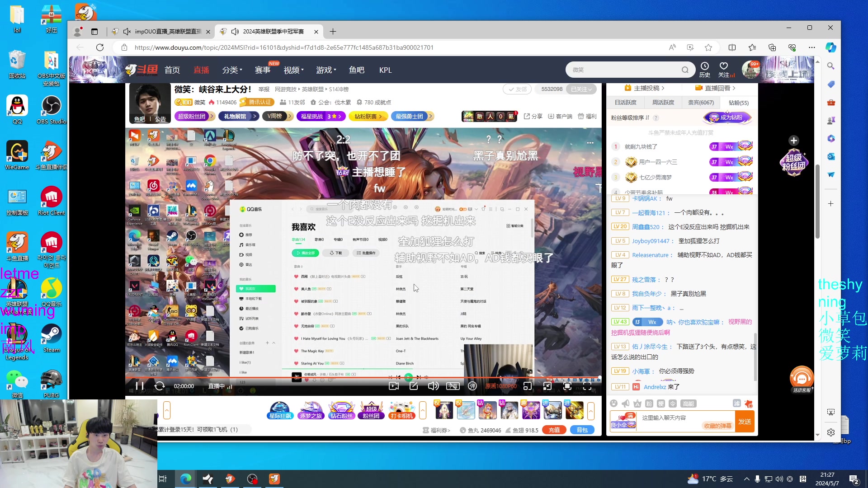This screenshot has height=488, width=868.
Task: Click the help question-mark beside 粉丝等级排序
Action: pos(656,118)
